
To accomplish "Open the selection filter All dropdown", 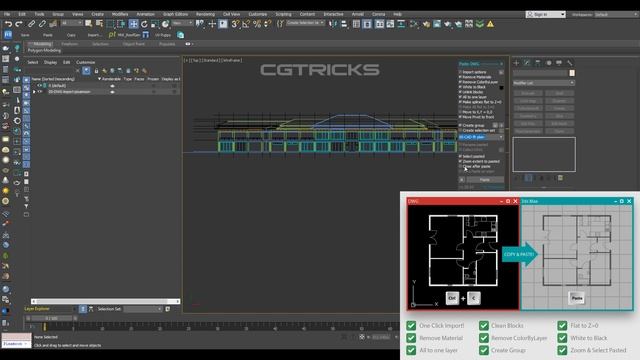I will [x=72, y=23].
